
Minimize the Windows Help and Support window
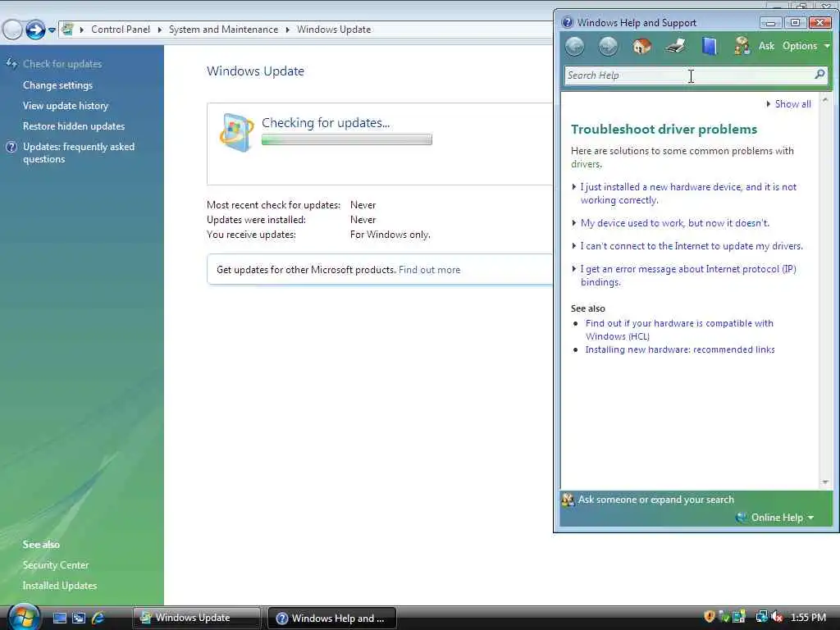770,22
